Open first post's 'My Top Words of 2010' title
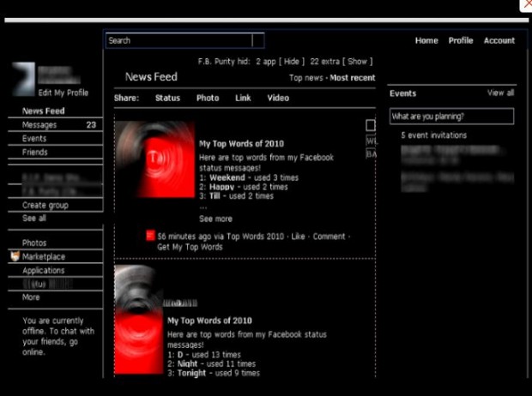 (x=241, y=144)
